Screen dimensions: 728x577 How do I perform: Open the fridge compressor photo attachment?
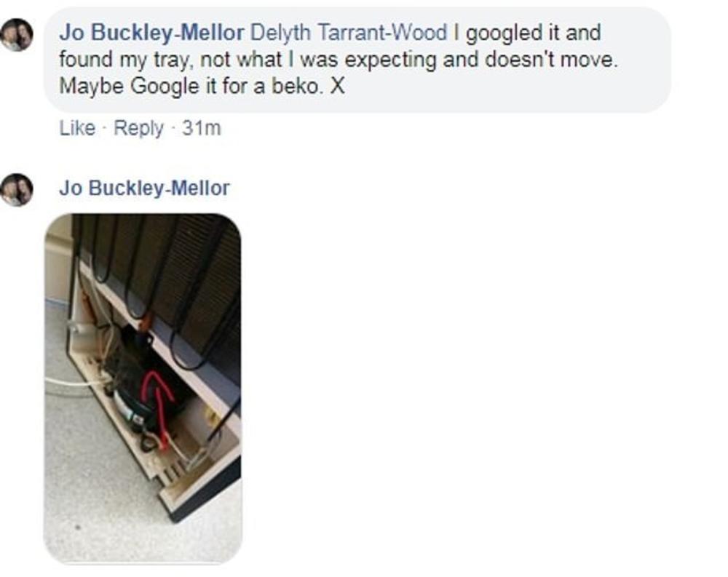click(x=143, y=388)
